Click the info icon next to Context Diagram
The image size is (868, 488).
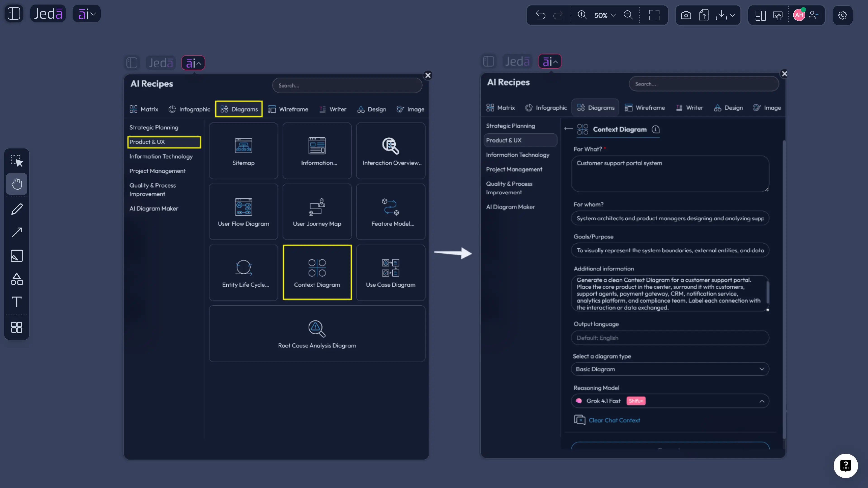click(655, 129)
